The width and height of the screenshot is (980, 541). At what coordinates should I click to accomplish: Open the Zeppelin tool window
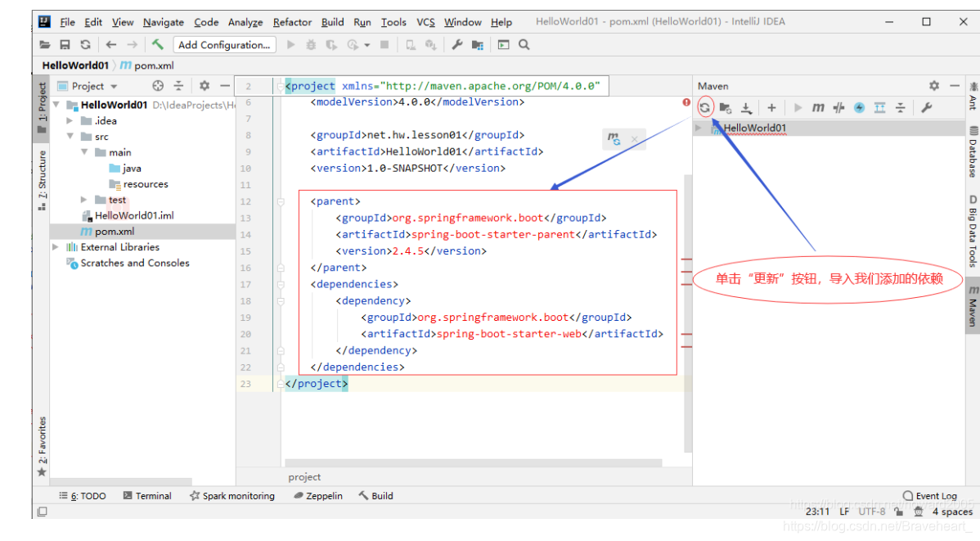(317, 496)
